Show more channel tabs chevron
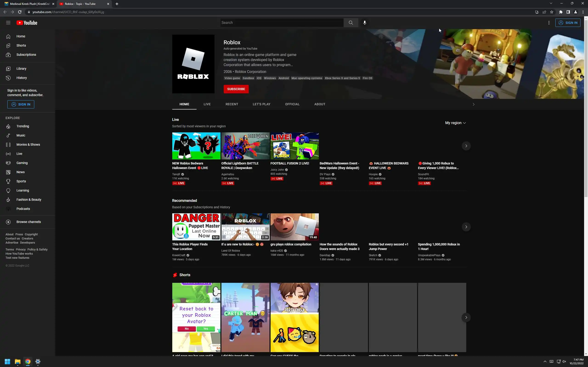Screen dimensions: 588x367 coord(473,104)
